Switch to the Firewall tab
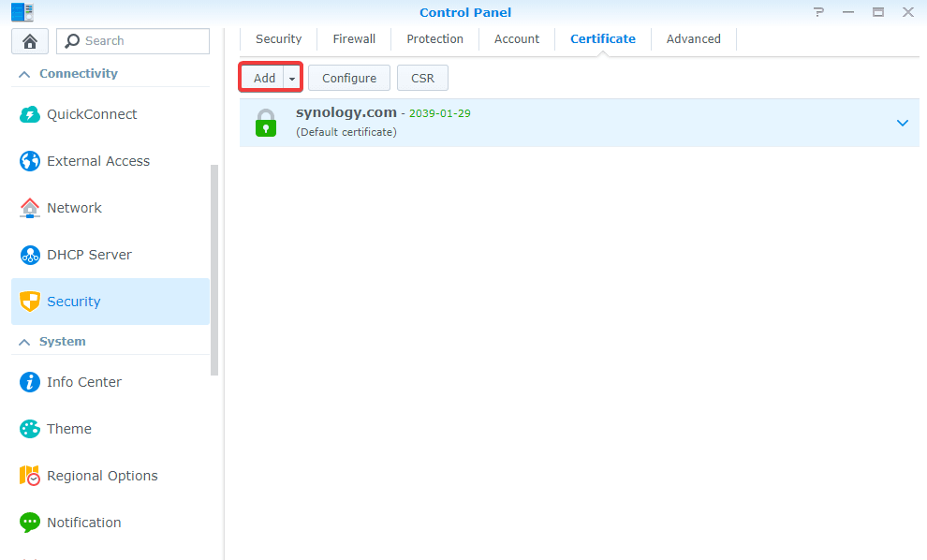927x560 pixels. coord(354,39)
